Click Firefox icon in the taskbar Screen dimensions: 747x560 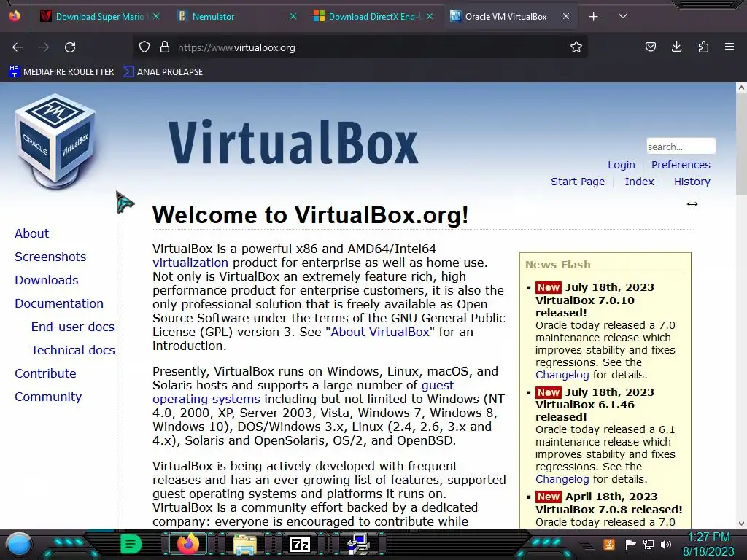click(x=187, y=544)
